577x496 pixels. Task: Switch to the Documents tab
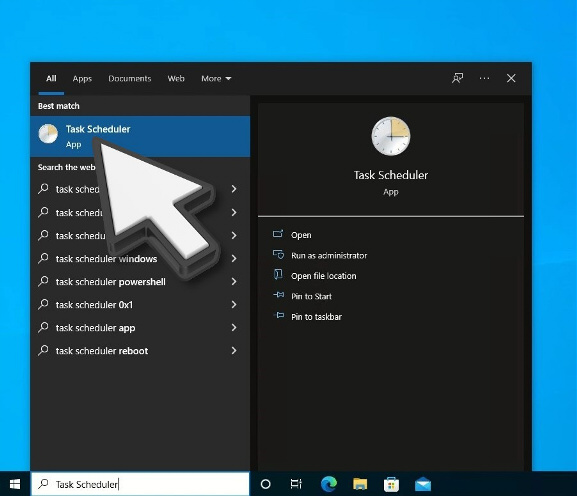(x=130, y=78)
